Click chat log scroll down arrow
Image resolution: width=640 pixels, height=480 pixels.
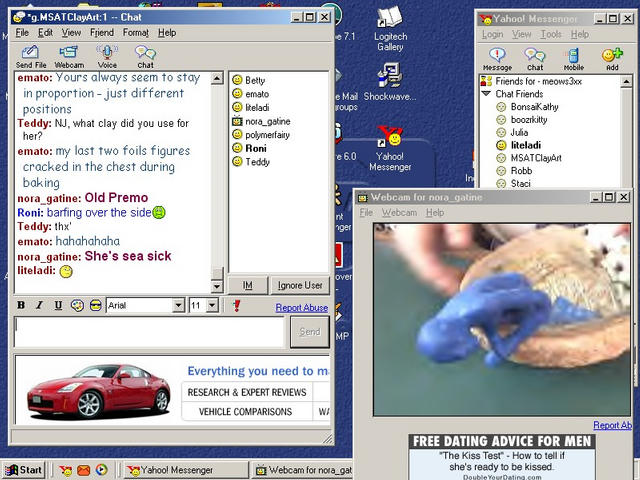217,287
